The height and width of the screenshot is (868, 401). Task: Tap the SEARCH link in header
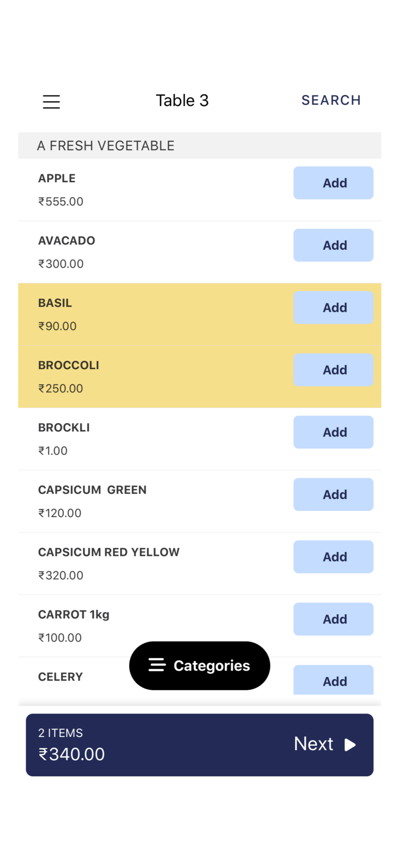(x=331, y=100)
